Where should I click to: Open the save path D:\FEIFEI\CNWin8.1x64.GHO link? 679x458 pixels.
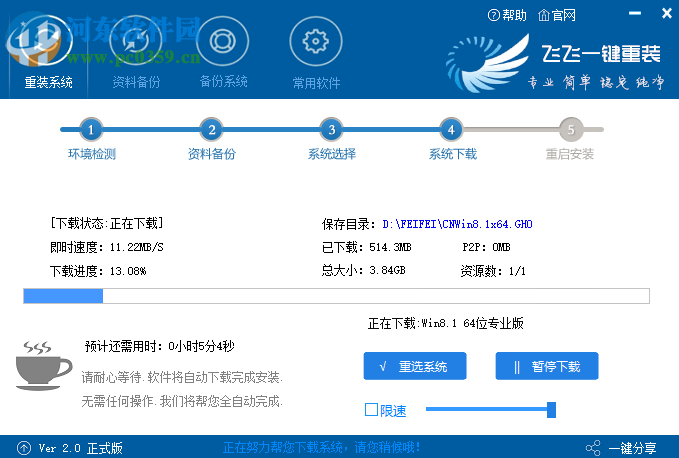(x=457, y=224)
